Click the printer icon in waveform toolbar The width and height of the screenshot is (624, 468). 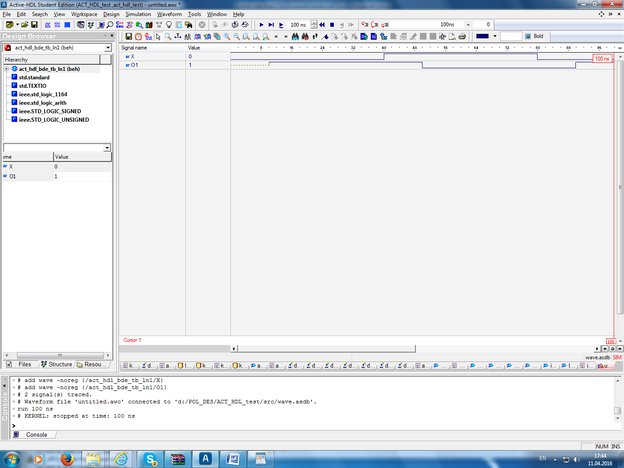462,37
